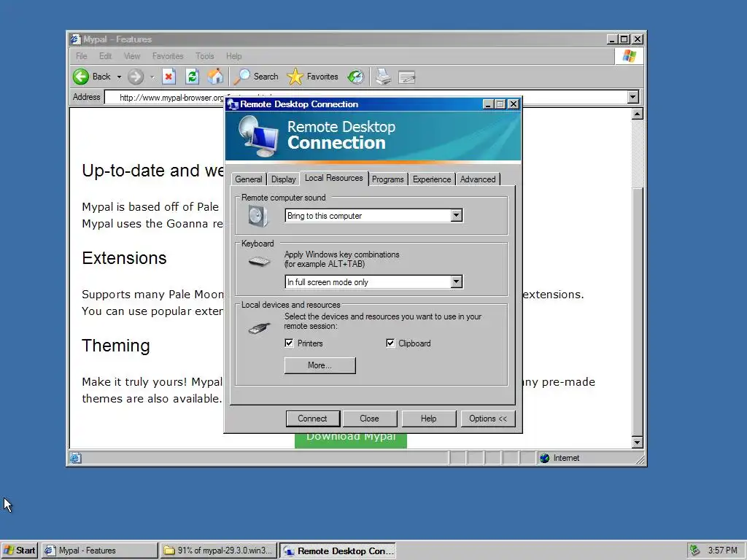Click the browser scrollbar up arrow
Viewport: 747px width, 560px height.
pos(638,114)
